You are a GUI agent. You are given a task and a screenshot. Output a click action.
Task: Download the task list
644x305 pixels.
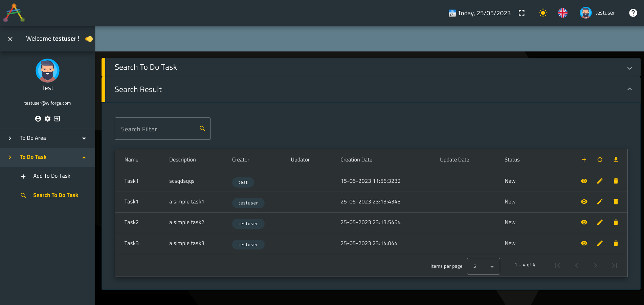(x=616, y=160)
